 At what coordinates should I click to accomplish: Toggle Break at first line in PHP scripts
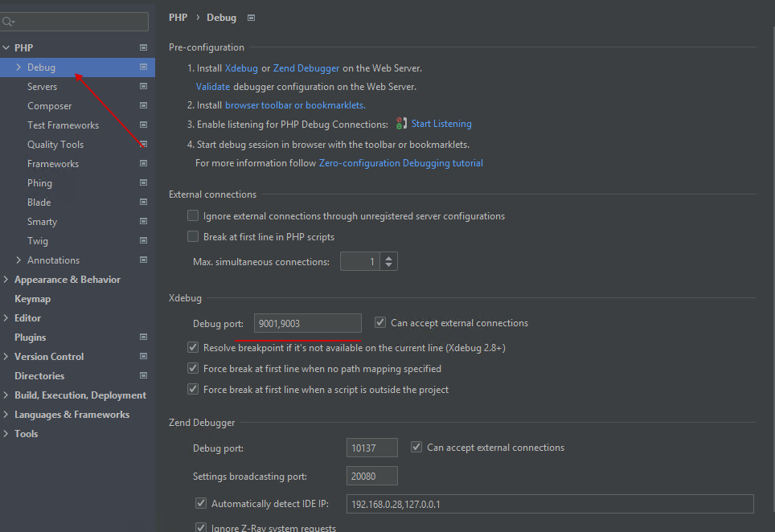193,237
